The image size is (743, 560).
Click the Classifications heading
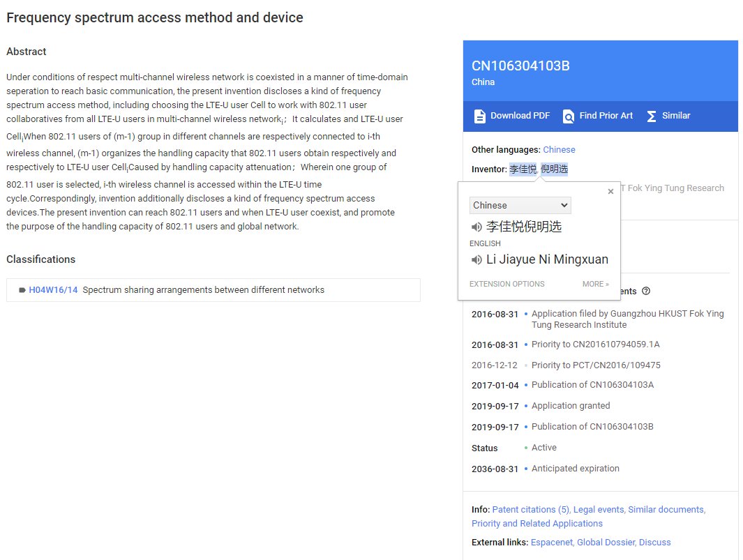click(40, 259)
